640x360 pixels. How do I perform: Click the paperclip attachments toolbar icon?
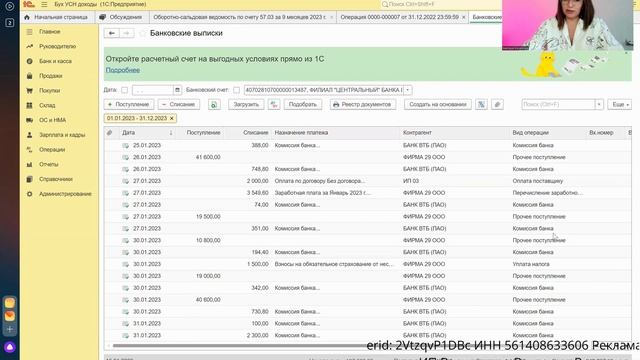pos(497,104)
